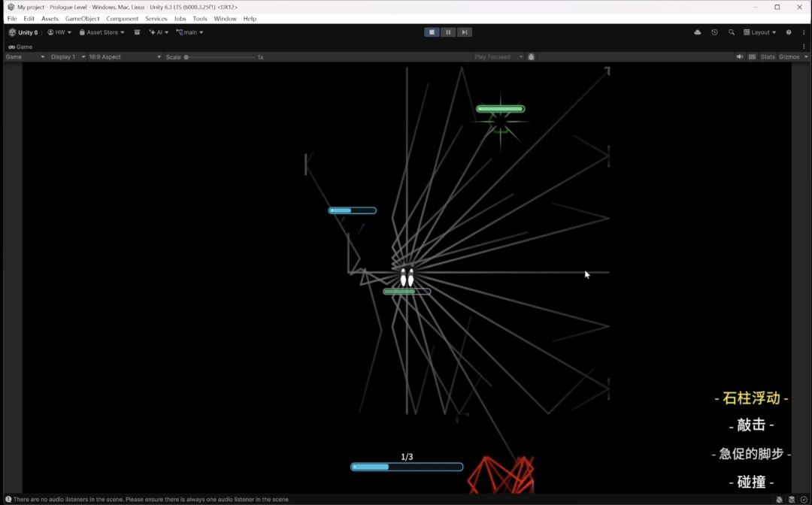Open the Edit menu
This screenshot has height=505, width=812.
[29, 19]
